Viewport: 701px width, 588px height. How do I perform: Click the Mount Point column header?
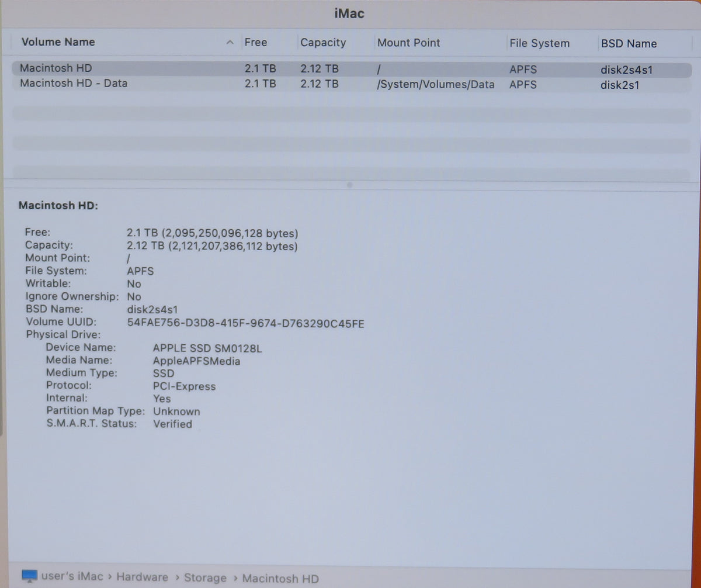tap(409, 43)
